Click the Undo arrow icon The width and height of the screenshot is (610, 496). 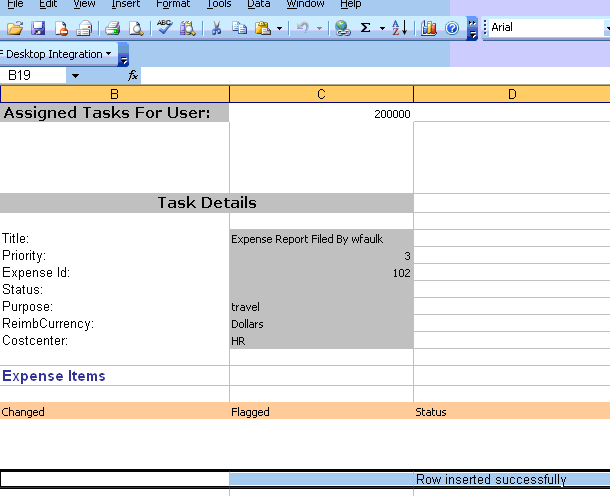tap(302, 28)
